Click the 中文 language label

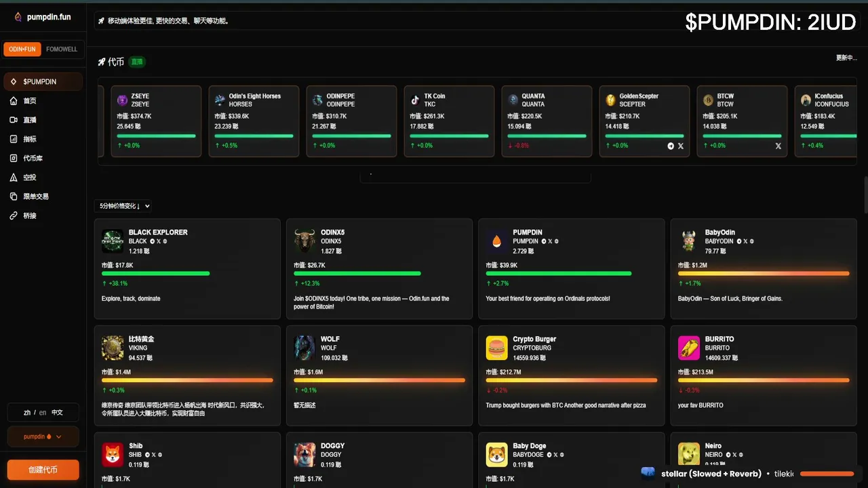coord(57,412)
